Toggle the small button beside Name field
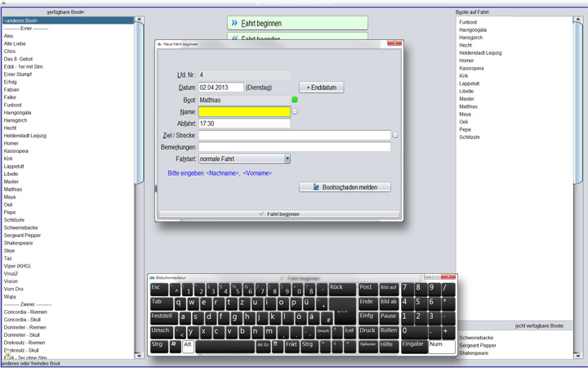Viewport: 588px width, 368px height. click(295, 111)
